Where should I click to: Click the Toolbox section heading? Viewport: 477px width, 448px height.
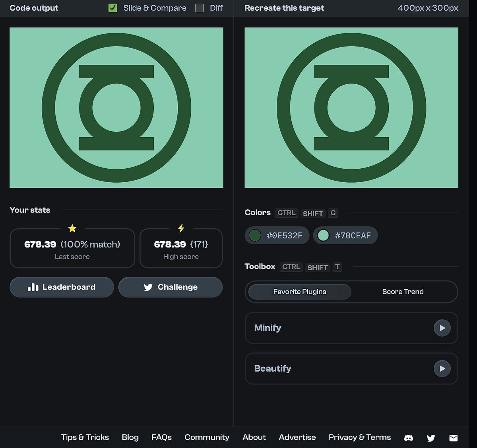pos(260,267)
